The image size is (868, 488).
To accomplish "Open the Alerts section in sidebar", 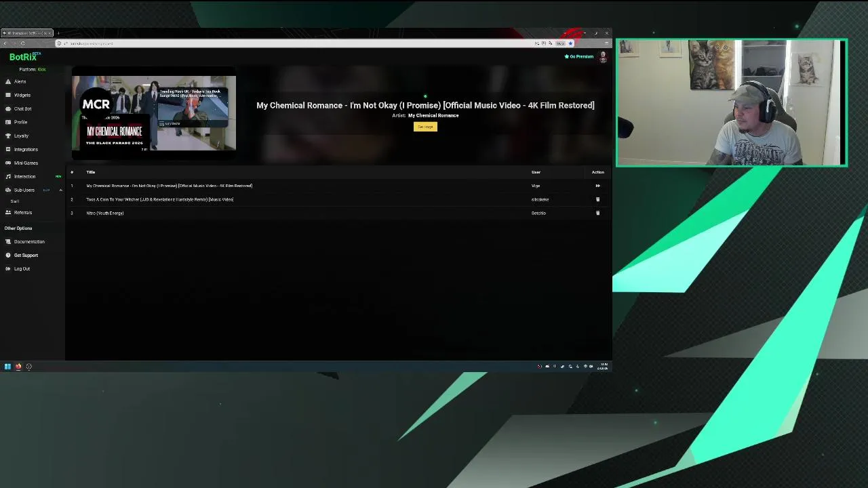I will pos(20,81).
